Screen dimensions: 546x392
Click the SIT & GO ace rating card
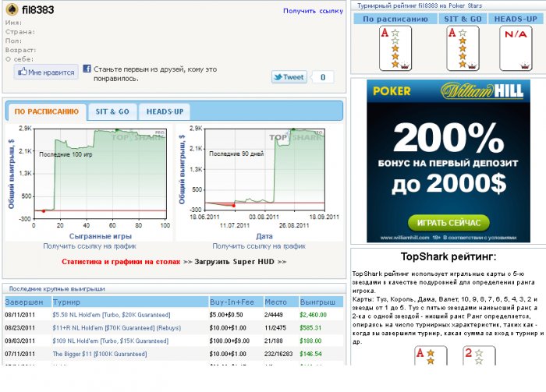pos(463,48)
